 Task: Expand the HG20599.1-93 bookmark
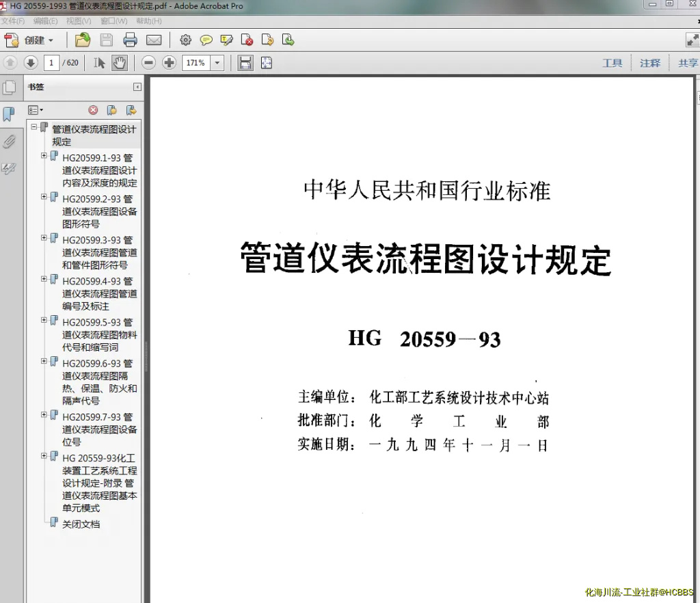click(44, 156)
